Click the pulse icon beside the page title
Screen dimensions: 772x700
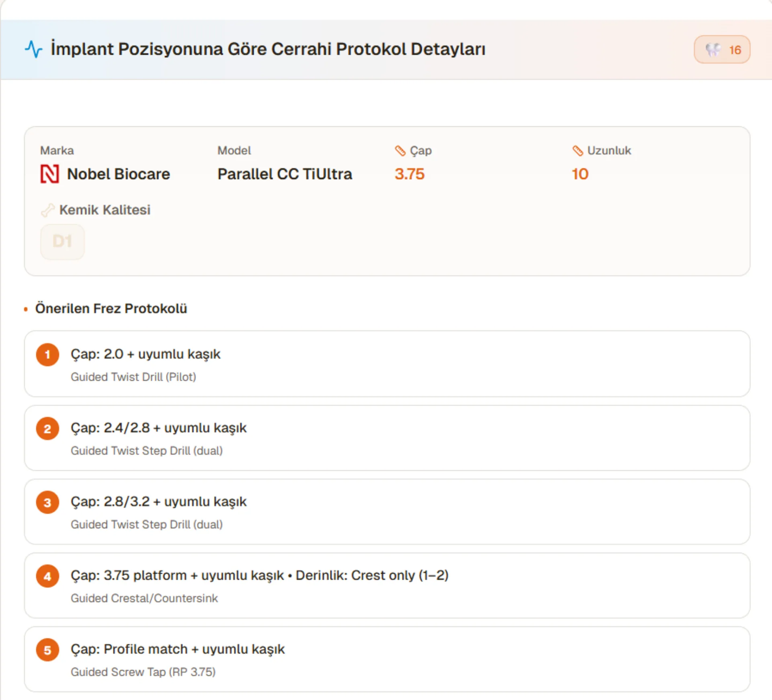coord(34,49)
